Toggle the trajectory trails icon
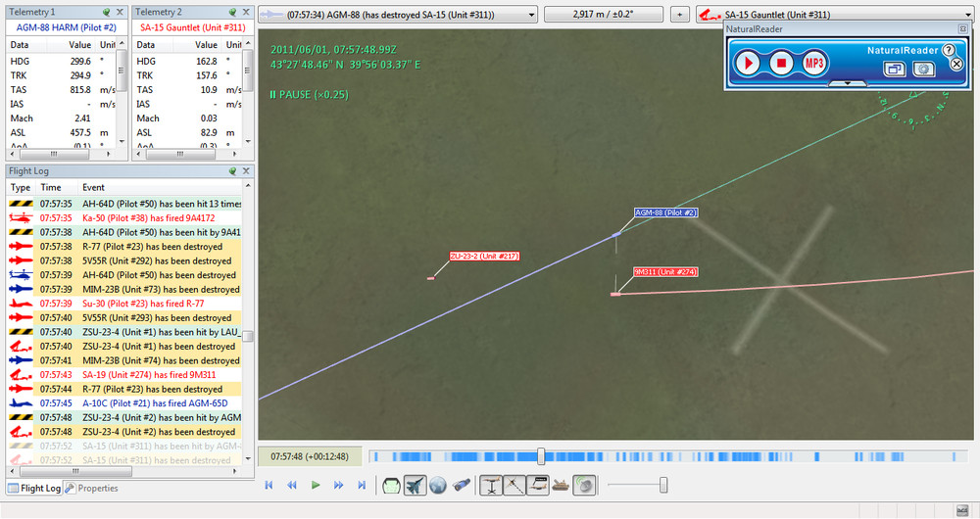This screenshot has height=519, width=980. 514,486
